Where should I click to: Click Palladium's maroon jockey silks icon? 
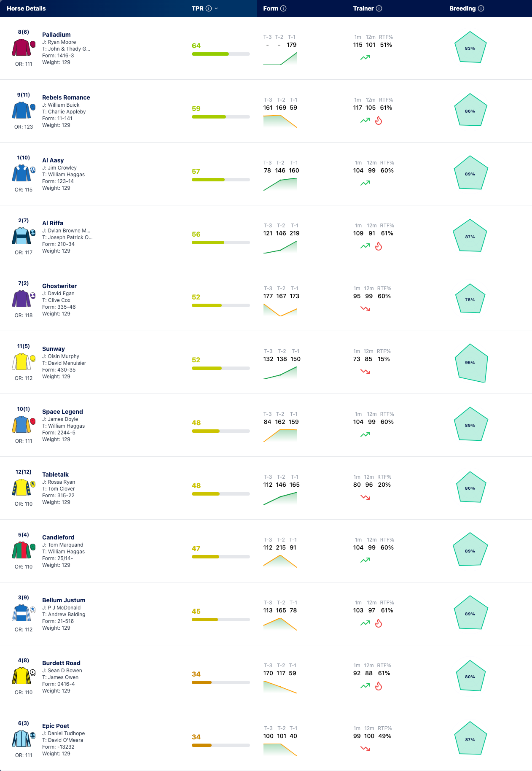point(24,48)
